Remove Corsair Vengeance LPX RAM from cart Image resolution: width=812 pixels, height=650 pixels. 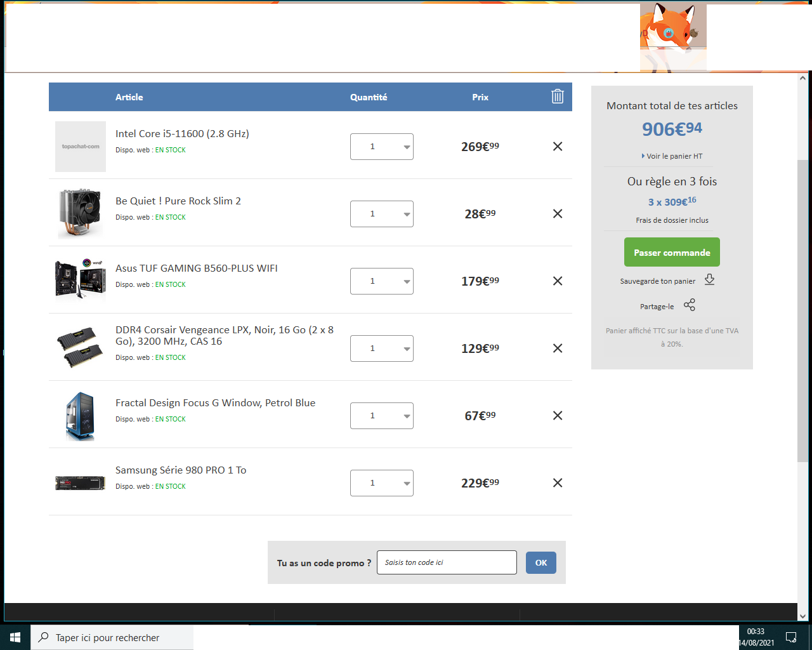[x=558, y=348]
